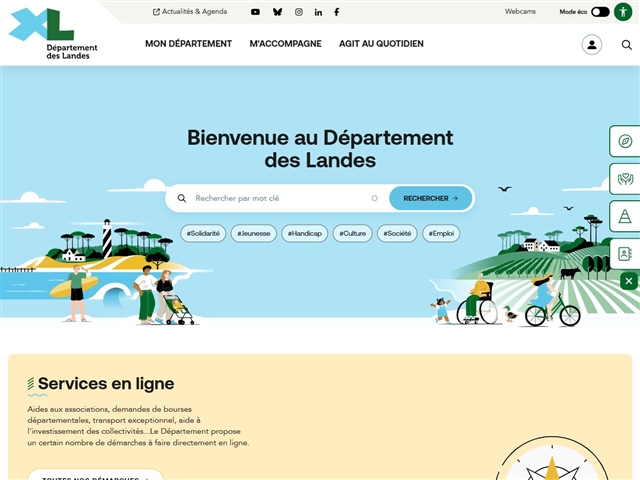Open the Actualités & Agenda link
The width and height of the screenshot is (640, 480).
pos(190,12)
